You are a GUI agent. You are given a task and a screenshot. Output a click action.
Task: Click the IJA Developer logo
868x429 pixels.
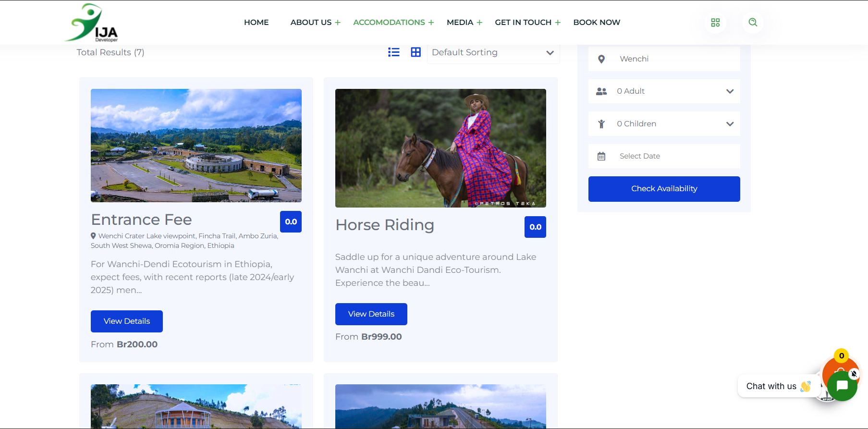pyautogui.click(x=92, y=23)
